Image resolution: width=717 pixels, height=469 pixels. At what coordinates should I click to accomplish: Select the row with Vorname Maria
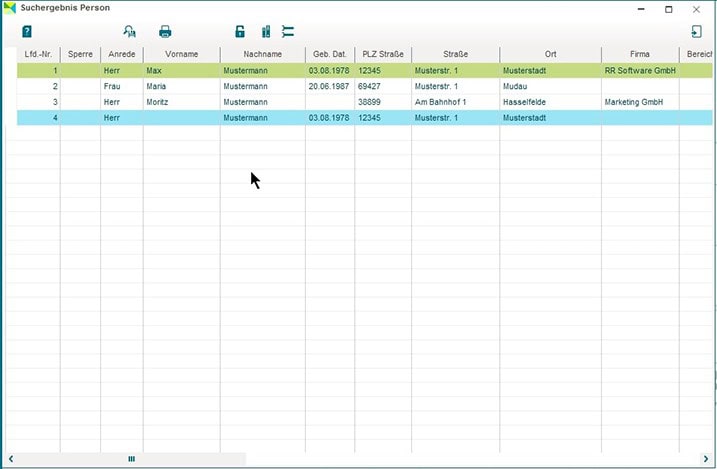[364, 86]
